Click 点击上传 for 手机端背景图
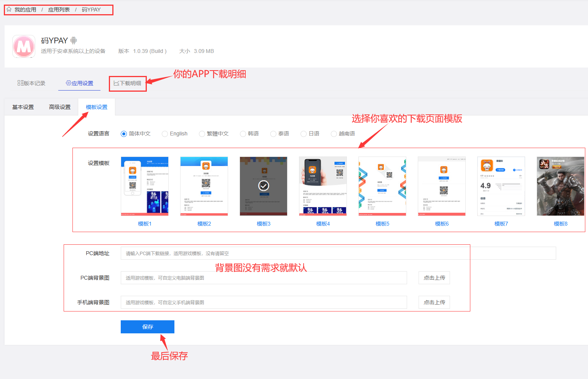This screenshot has height=379, width=588. pos(434,302)
